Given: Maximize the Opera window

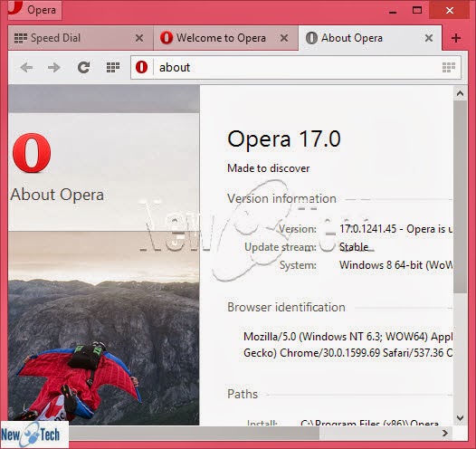Looking at the screenshot, I should [417, 10].
